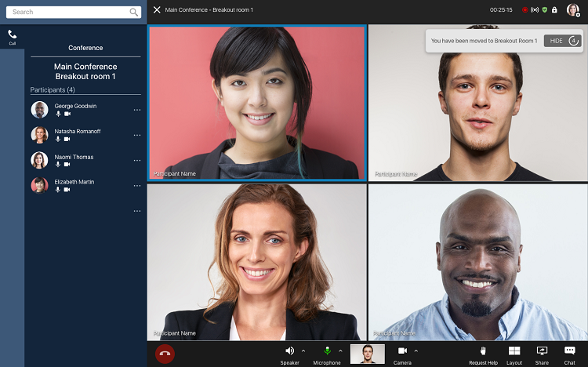Open more options for George Goodwin
Image resolution: width=588 pixels, height=367 pixels.
pyautogui.click(x=137, y=110)
